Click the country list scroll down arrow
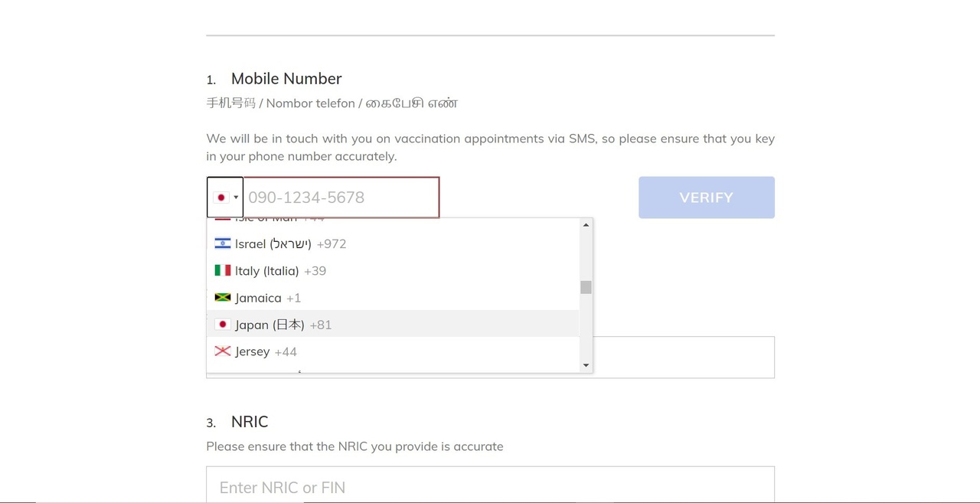This screenshot has width=980, height=503. click(586, 365)
